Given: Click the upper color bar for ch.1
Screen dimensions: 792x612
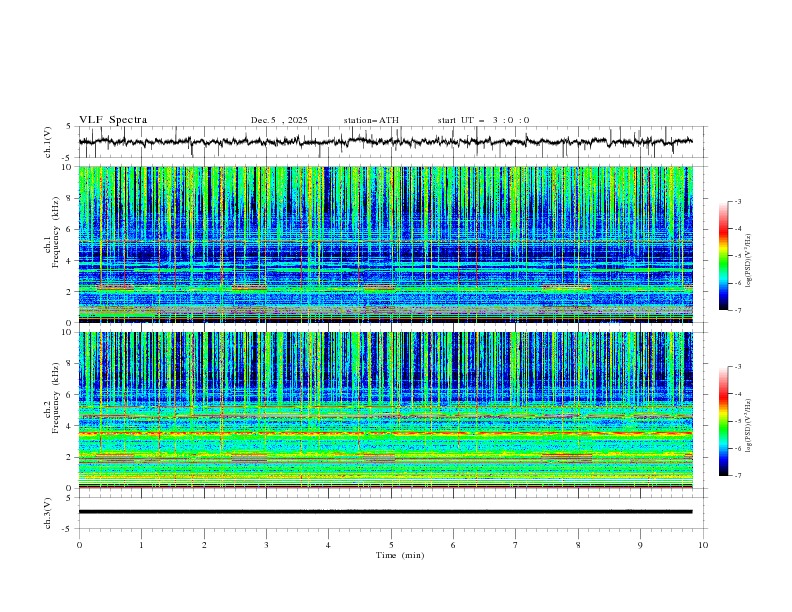Looking at the screenshot, I should coord(724,256).
